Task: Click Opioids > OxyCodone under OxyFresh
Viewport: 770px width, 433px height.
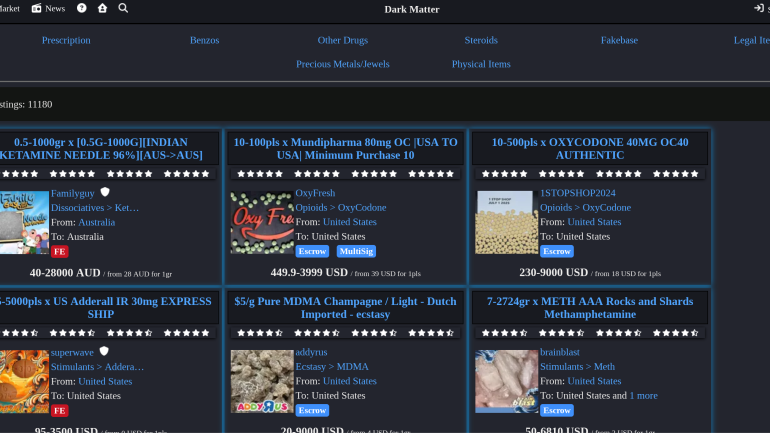Action: [341, 208]
